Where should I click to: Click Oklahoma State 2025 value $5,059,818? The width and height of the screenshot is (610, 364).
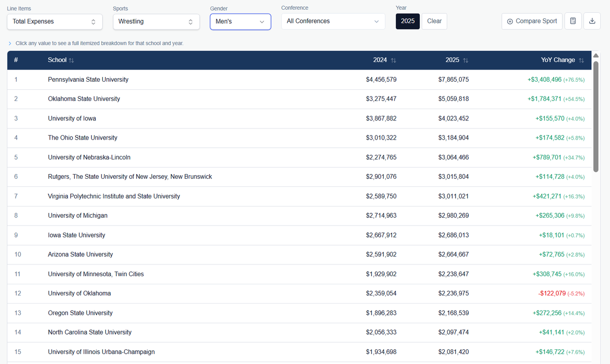click(453, 98)
